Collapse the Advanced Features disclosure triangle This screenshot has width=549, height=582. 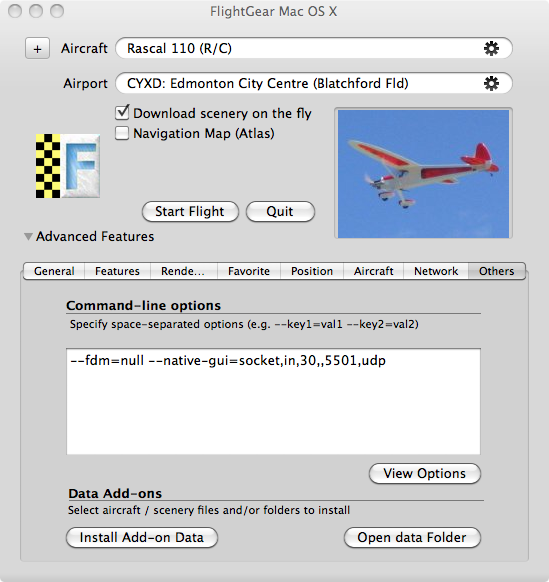click(x=28, y=236)
